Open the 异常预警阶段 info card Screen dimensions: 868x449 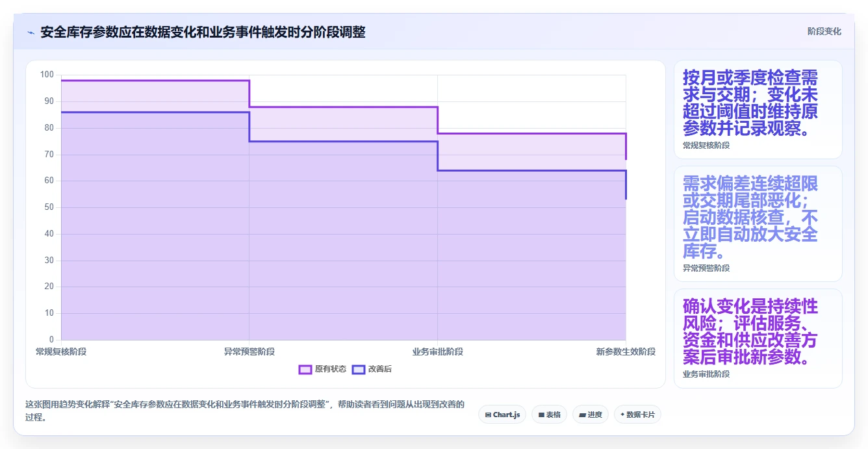758,224
